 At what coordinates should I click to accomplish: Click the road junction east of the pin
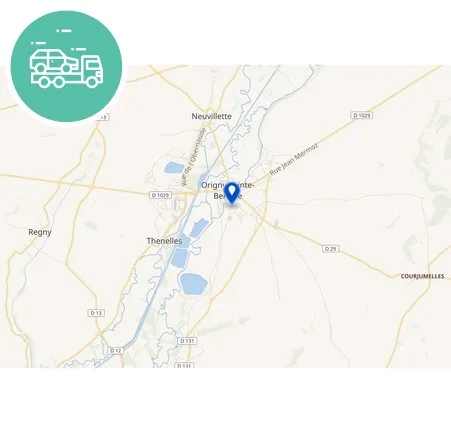263,220
